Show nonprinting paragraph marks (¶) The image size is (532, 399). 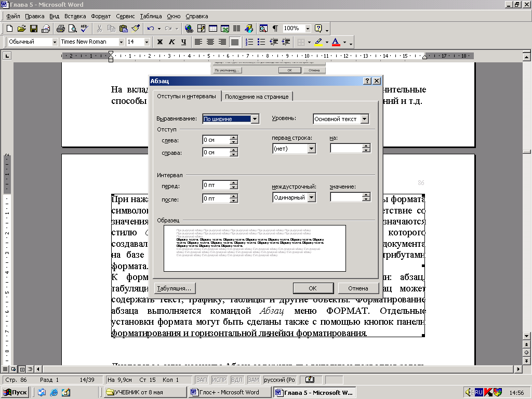(x=275, y=29)
